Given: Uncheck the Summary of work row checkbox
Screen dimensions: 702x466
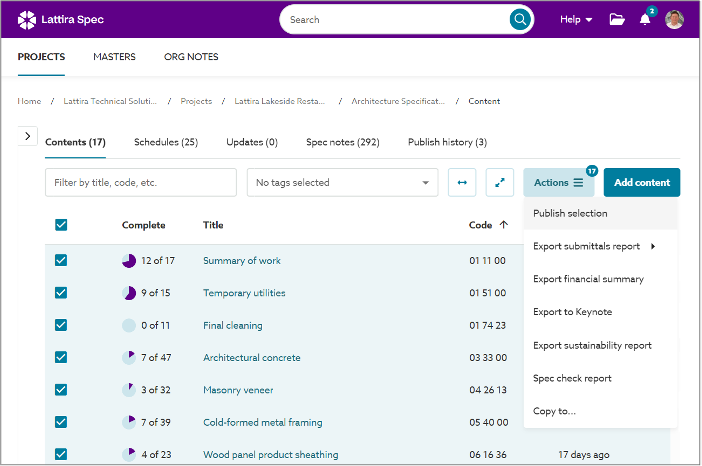Looking at the screenshot, I should (61, 261).
